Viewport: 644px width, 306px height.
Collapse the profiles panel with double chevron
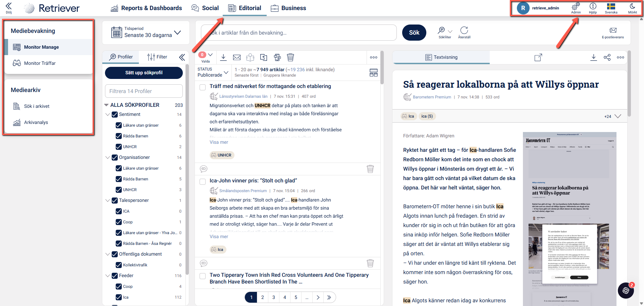point(182,57)
